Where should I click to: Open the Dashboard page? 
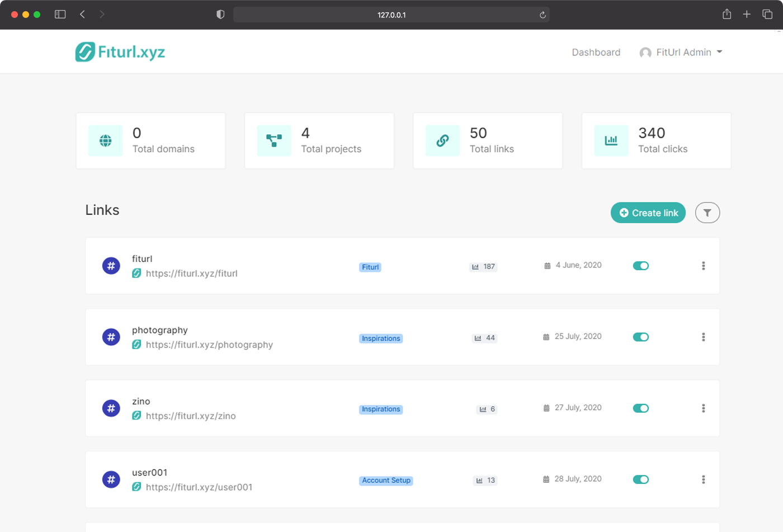coord(596,52)
